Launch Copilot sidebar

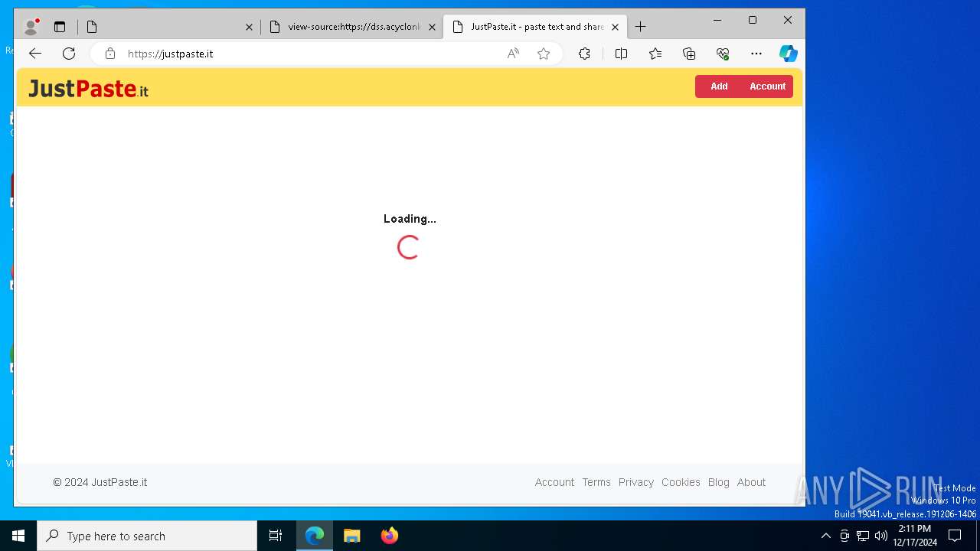pos(789,54)
